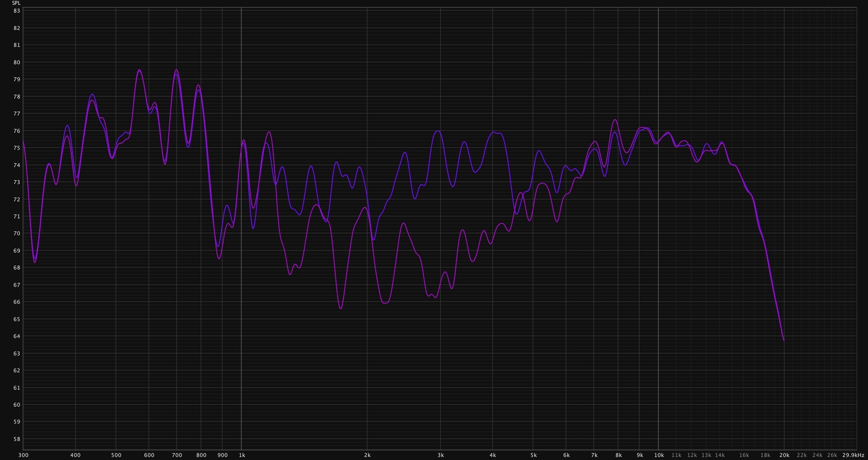Click the 22k frequency label
868x460 pixels.
click(802, 455)
